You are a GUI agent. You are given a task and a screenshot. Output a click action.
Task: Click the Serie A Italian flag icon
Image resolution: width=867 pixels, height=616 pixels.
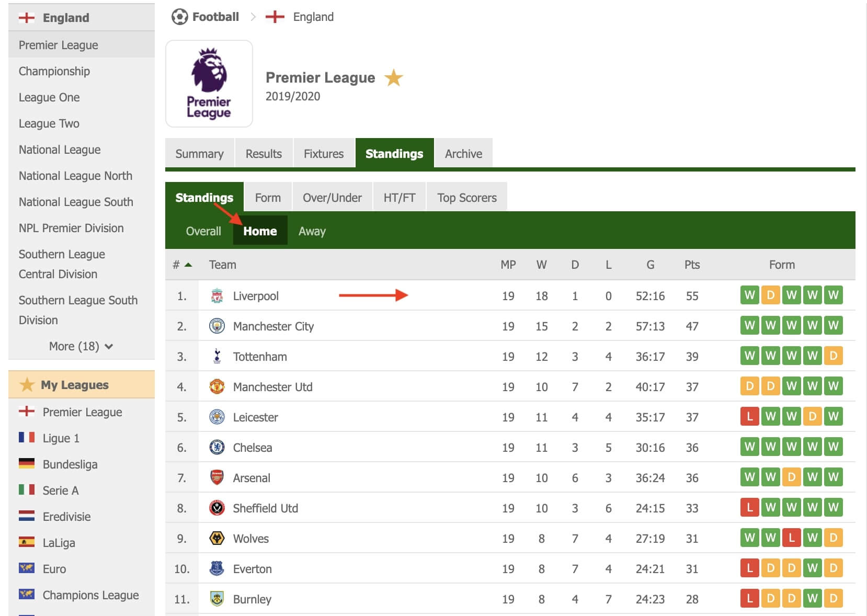click(27, 490)
